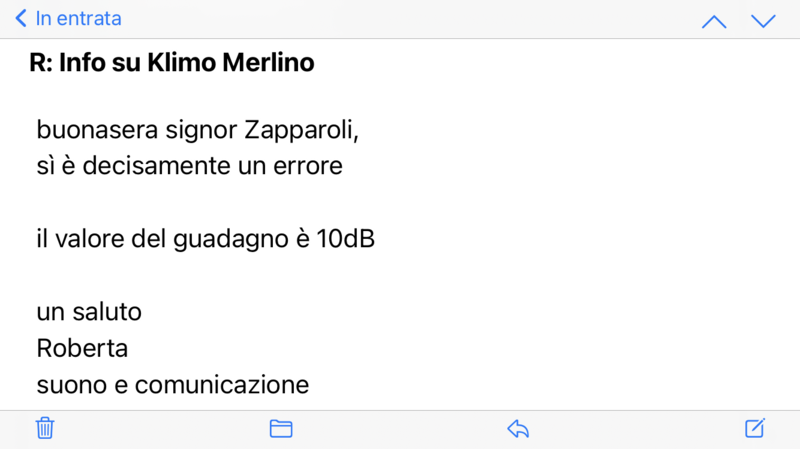The height and width of the screenshot is (449, 800).
Task: Tap the 'un saluto' closing line
Action: click(x=89, y=312)
